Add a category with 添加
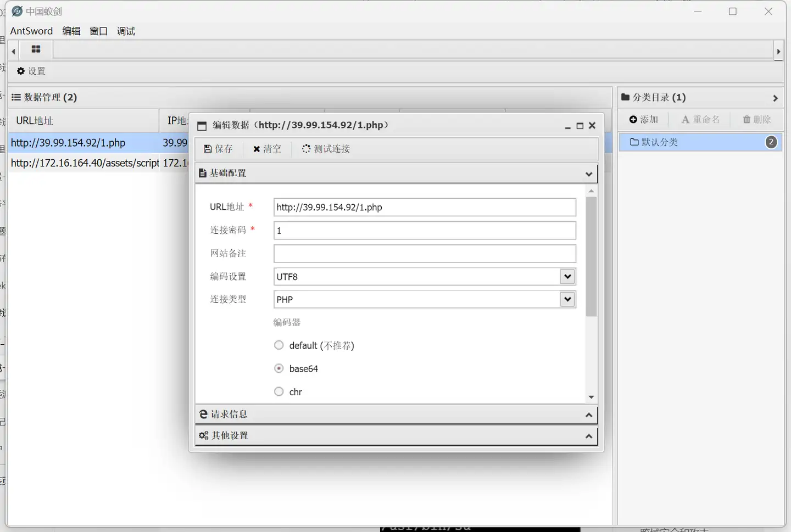 pyautogui.click(x=644, y=119)
